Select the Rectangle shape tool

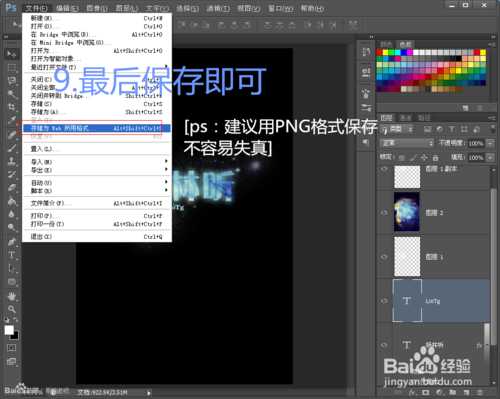(12, 282)
